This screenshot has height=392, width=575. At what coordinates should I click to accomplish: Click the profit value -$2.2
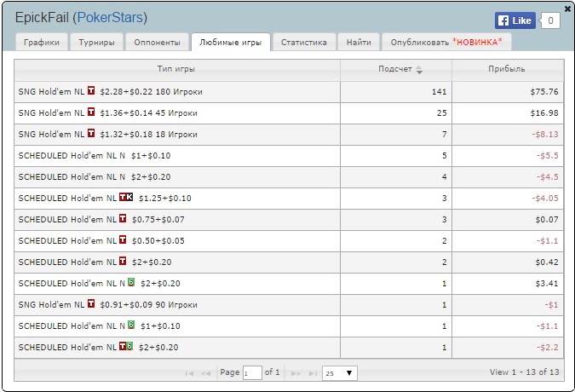pos(548,347)
